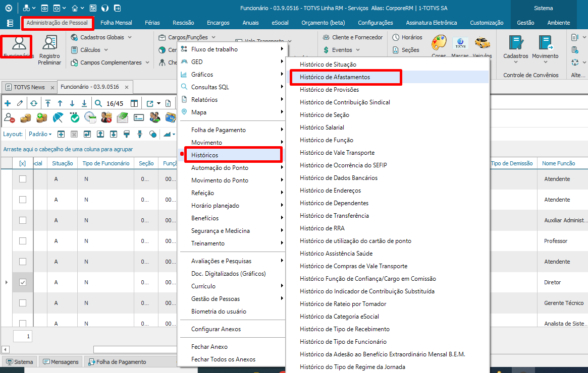Click the Mensagens status bar button
The width and height of the screenshot is (588, 373).
(x=61, y=362)
